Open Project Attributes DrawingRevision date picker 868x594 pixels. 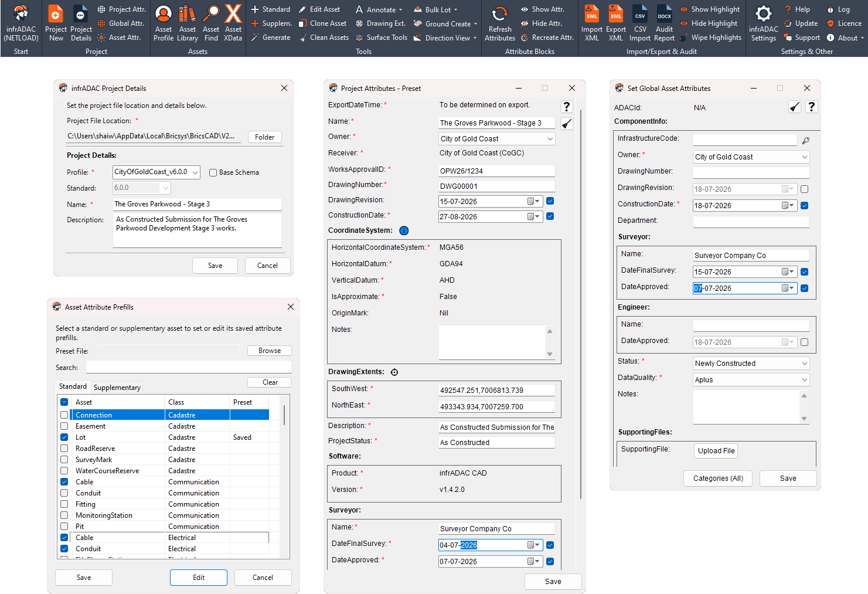[533, 201]
